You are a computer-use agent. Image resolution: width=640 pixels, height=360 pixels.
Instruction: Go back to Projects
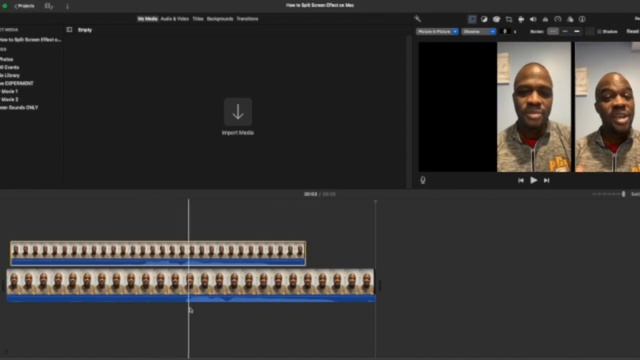24,6
